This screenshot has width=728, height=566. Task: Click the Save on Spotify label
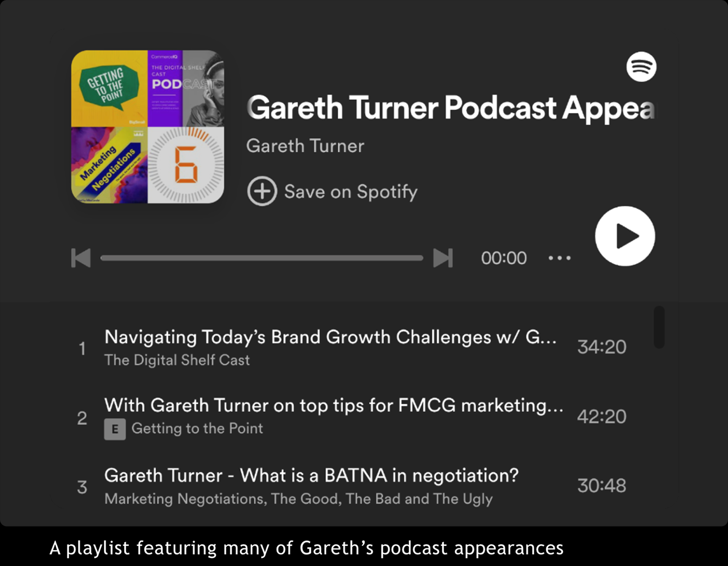(351, 192)
